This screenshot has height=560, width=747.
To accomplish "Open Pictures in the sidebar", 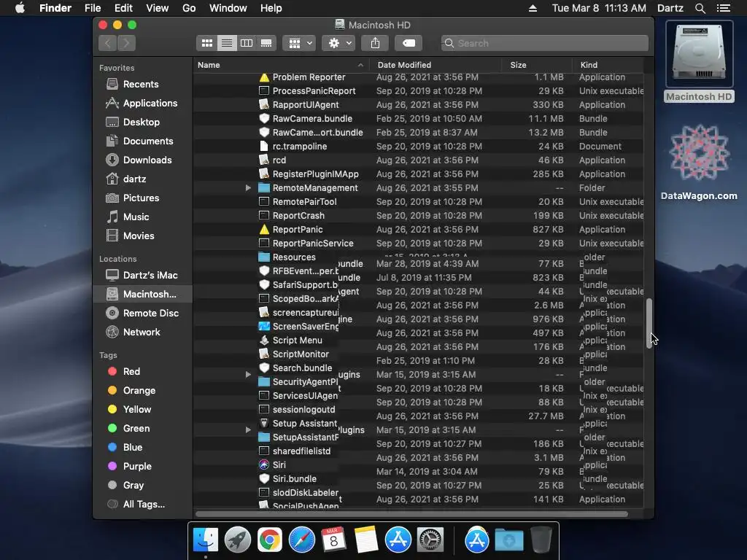I will [141, 198].
